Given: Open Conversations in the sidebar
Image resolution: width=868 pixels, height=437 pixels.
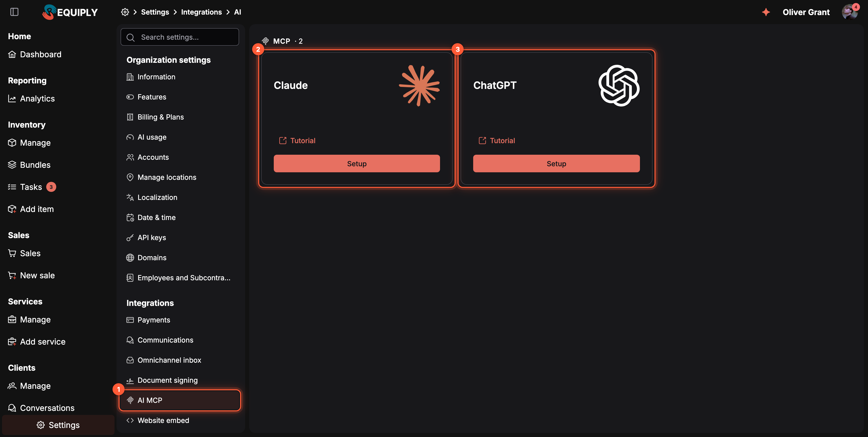Looking at the screenshot, I should [41, 408].
